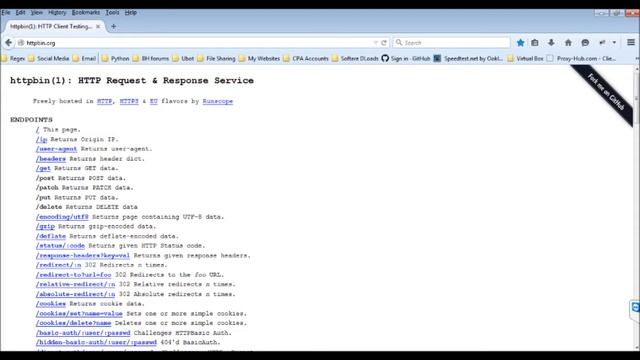Show bookmarks list clipboard icon
This screenshot has width=640, height=360.
(x=535, y=42)
